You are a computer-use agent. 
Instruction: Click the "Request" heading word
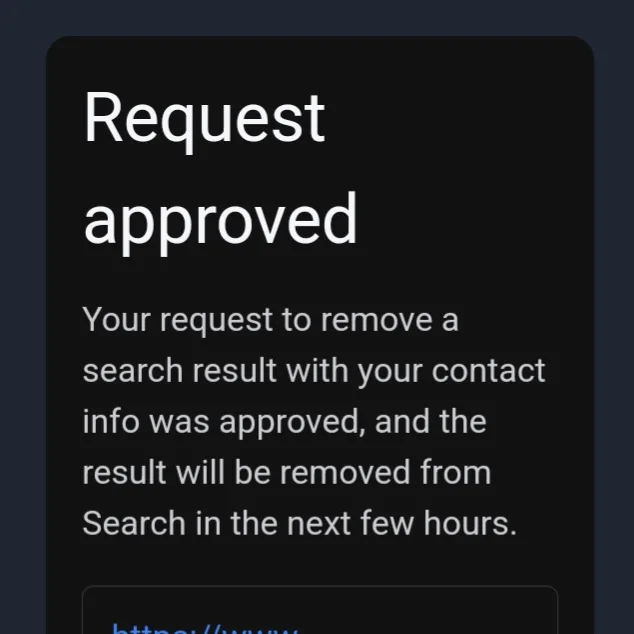pos(204,119)
